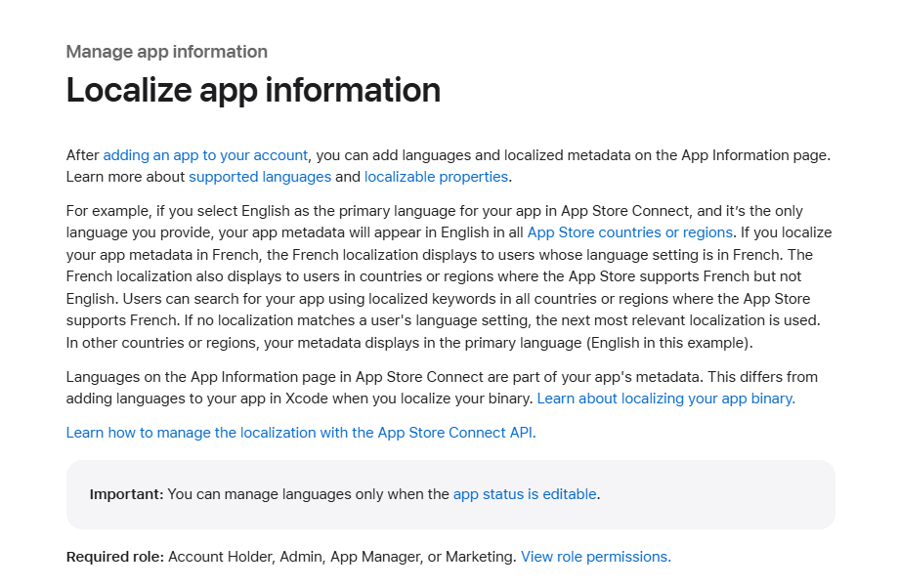
Task: Click the 'Localize app information' heading
Action: pyautogui.click(x=253, y=91)
